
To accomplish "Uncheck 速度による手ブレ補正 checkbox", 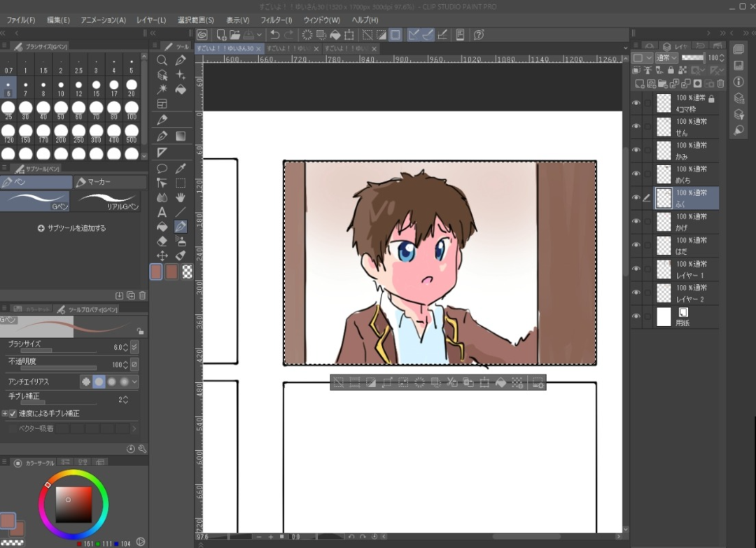I will pos(13,414).
